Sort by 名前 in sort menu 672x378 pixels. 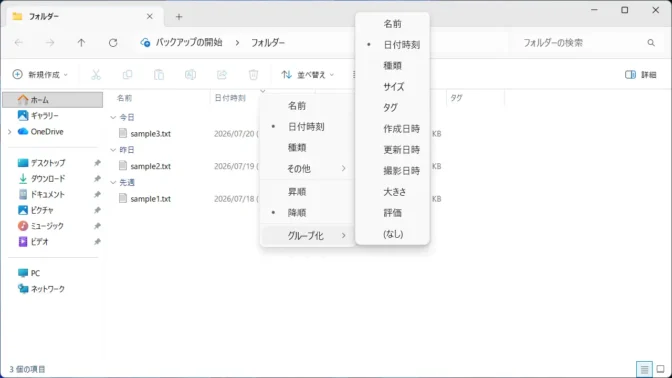pyautogui.click(x=307, y=105)
